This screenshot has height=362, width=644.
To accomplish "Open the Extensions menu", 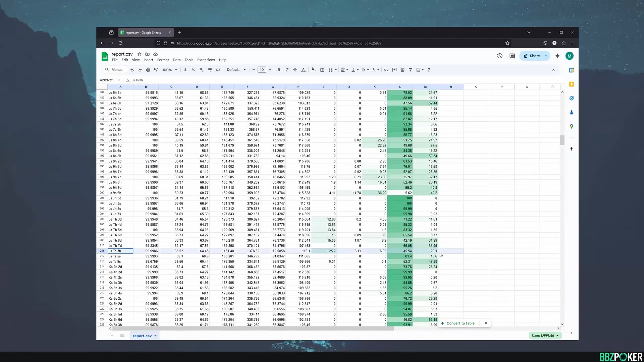I will click(x=206, y=60).
